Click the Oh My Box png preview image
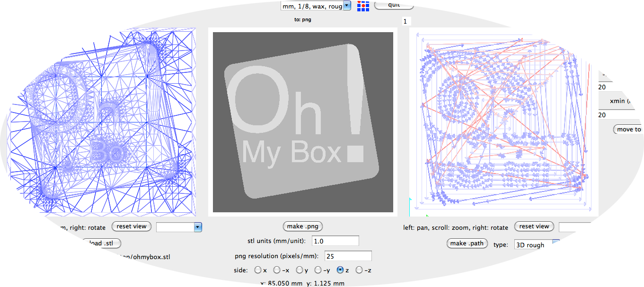The image size is (644, 287). coord(303,122)
